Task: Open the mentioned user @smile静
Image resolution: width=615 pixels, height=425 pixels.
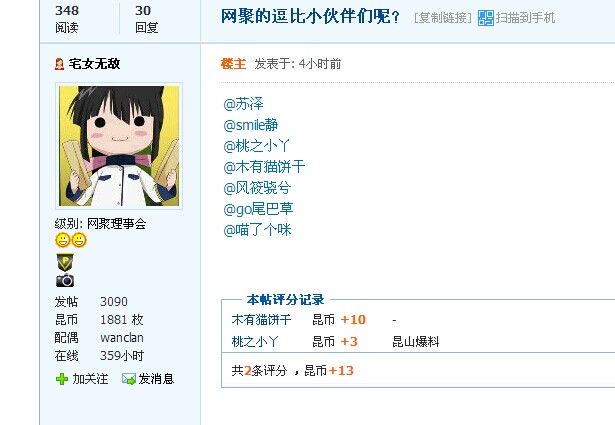Action: [x=251, y=125]
